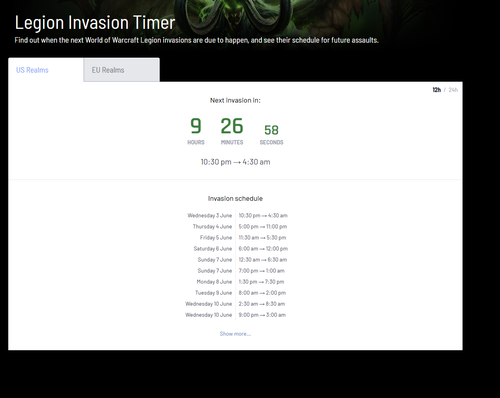Select the Thursday 4 June date
The width and height of the screenshot is (500, 398).
(212, 227)
